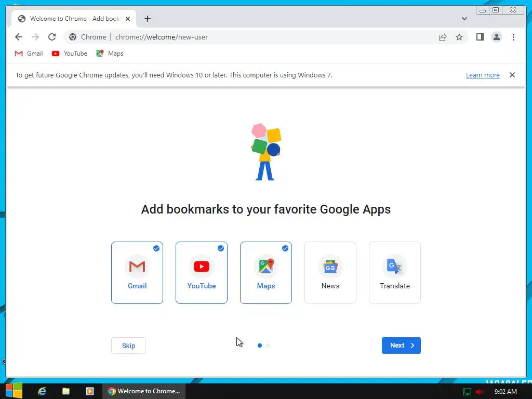Open the YouTube bookmark in bookmarks bar
Viewport: 532px width, 399px height.
[69, 54]
